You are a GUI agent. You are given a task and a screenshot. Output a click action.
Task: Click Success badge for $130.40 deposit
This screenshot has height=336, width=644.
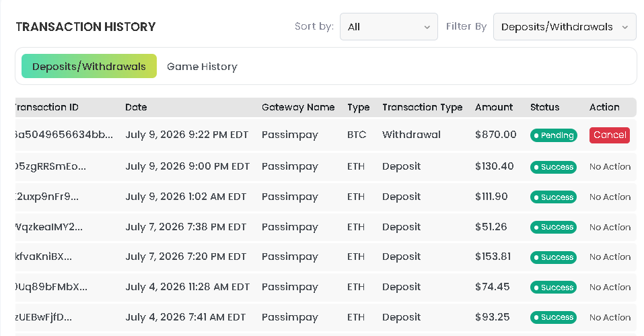(554, 167)
